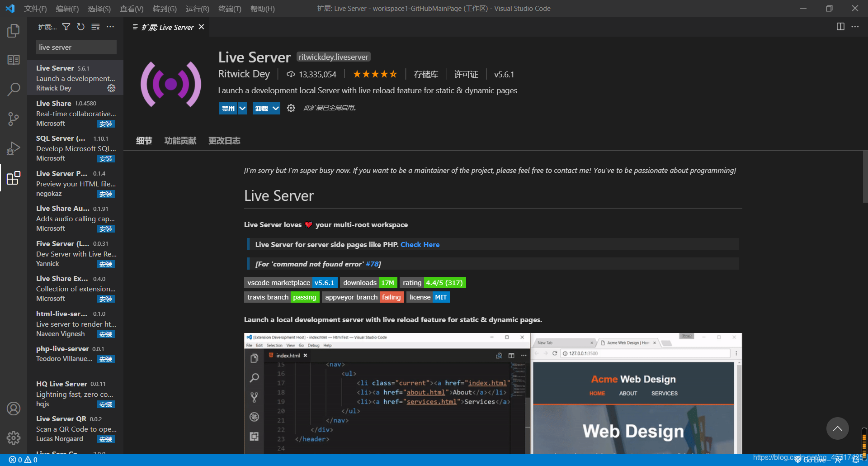This screenshot has height=466, width=868.
Task: Switch to the 细节 details tab
Action: 144,141
